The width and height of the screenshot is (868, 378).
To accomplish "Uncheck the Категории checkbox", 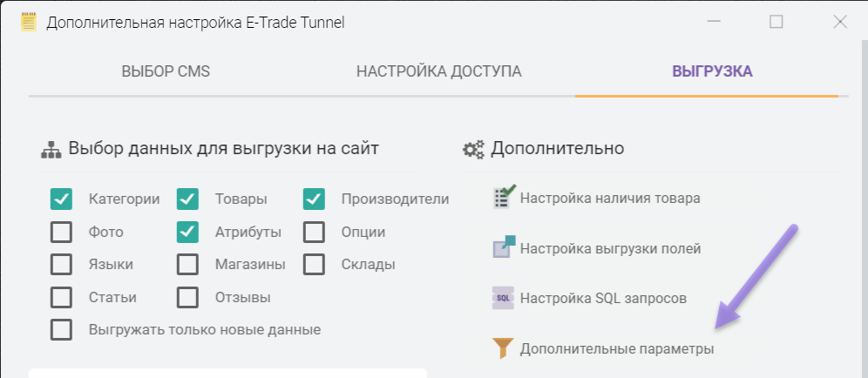I will pos(61,199).
